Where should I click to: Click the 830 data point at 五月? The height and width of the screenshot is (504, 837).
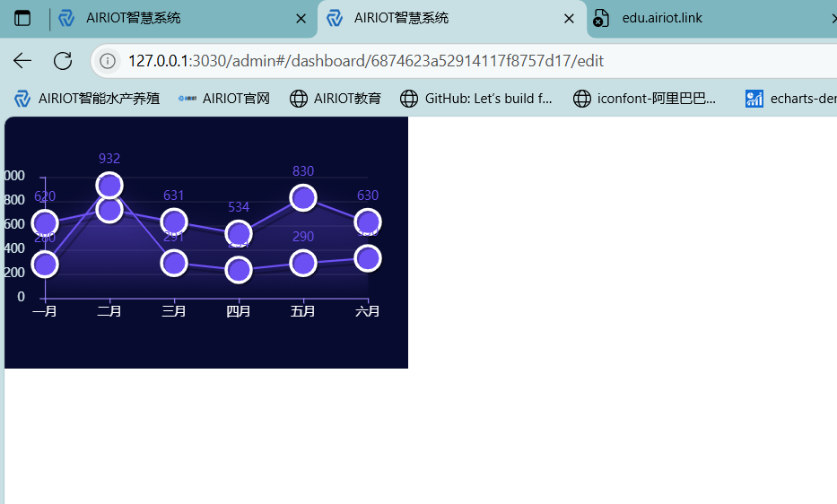click(x=303, y=197)
